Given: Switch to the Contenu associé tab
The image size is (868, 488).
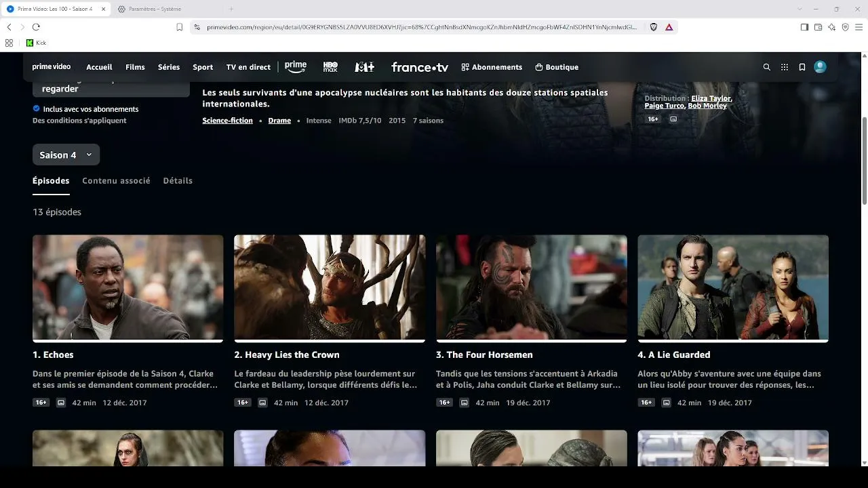Looking at the screenshot, I should tap(116, 181).
